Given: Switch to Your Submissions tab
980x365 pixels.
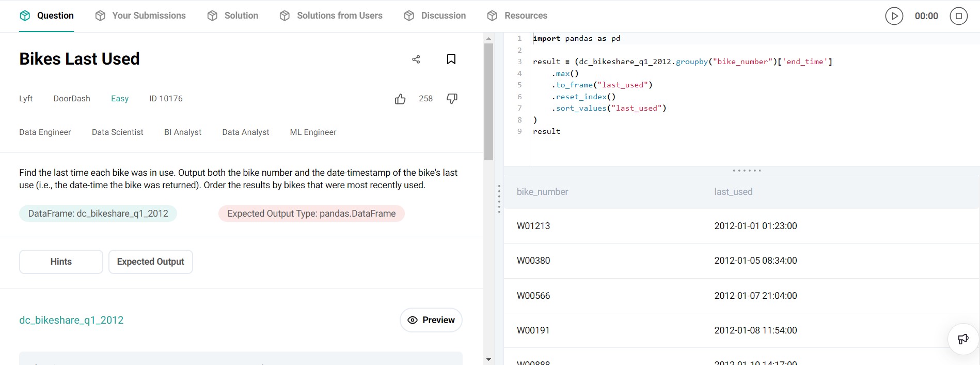Looking at the screenshot, I should click(x=149, y=16).
